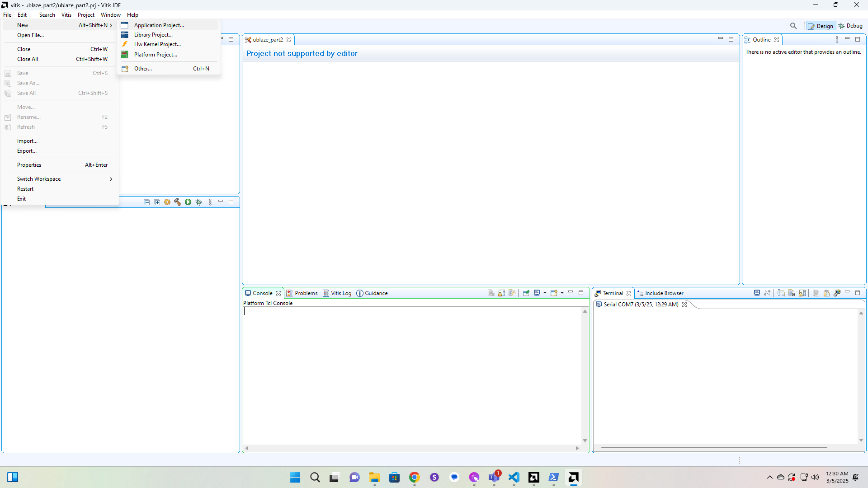868x488 pixels.
Task: Open a new Terminal connection icon
Action: [x=757, y=293]
